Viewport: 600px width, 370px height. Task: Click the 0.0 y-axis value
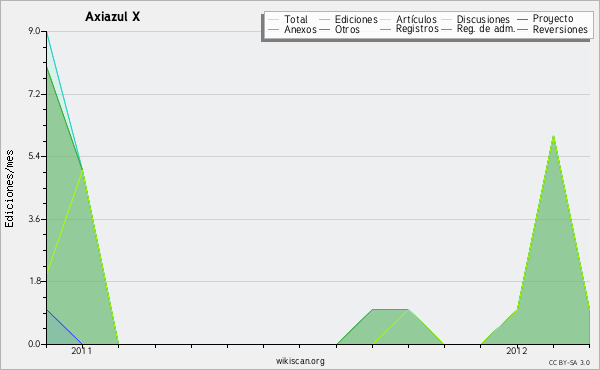[x=34, y=344]
